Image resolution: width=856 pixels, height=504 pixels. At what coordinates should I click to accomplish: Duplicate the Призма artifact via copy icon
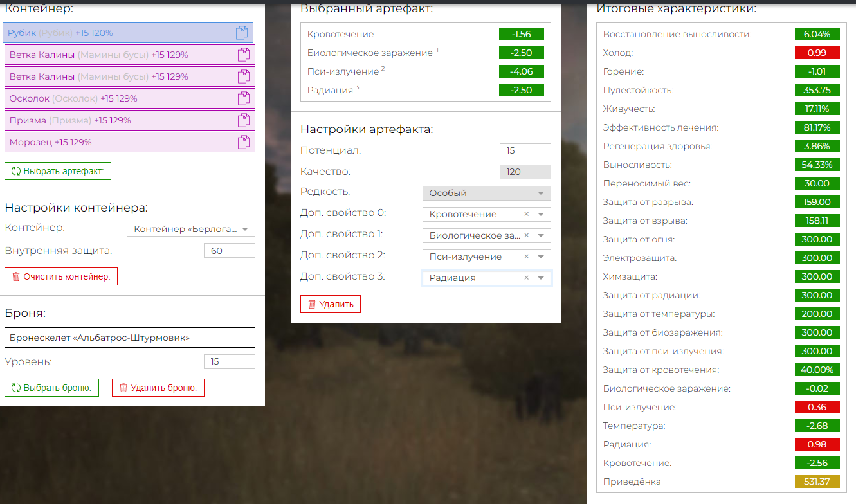[244, 120]
